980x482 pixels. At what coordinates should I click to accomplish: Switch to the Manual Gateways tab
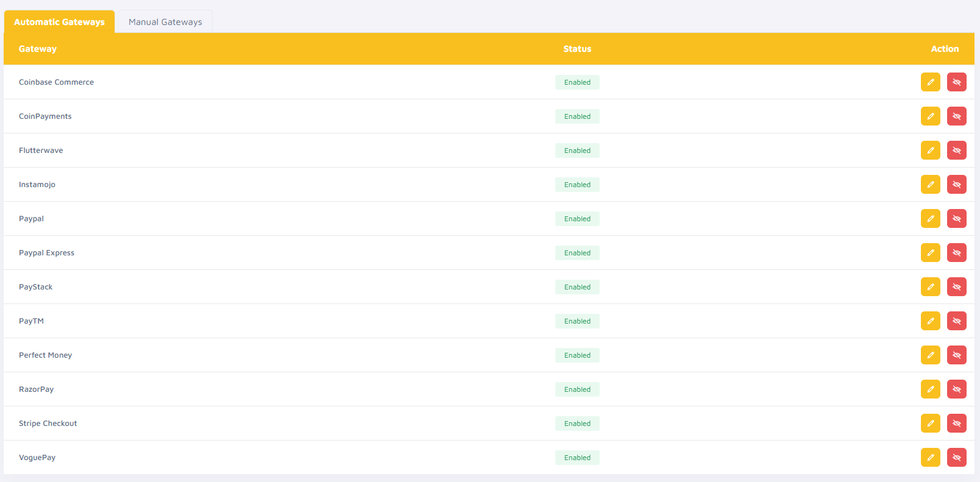(x=165, y=22)
